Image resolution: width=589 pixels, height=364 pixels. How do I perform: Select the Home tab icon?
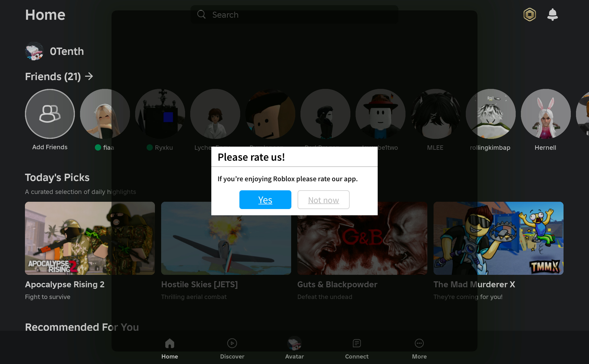click(169, 344)
